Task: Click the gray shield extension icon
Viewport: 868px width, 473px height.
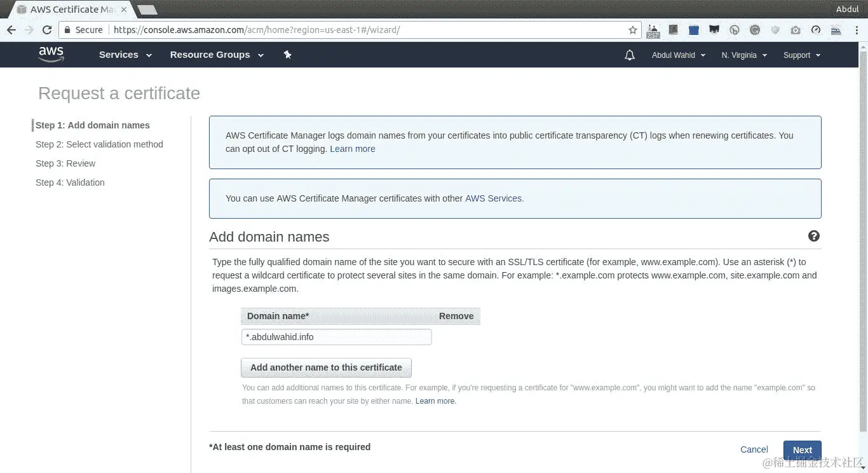Action: (775, 30)
